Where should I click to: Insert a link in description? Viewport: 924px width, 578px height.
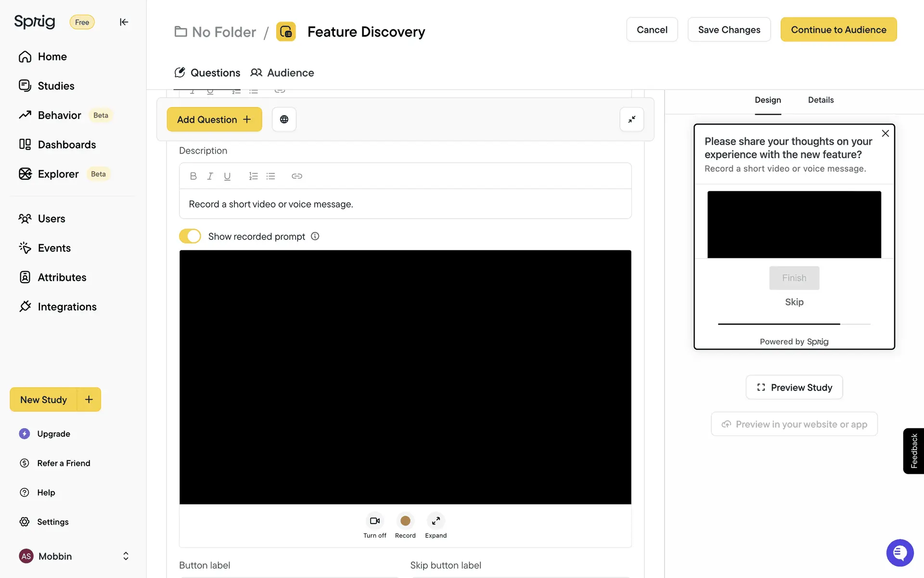tap(296, 176)
